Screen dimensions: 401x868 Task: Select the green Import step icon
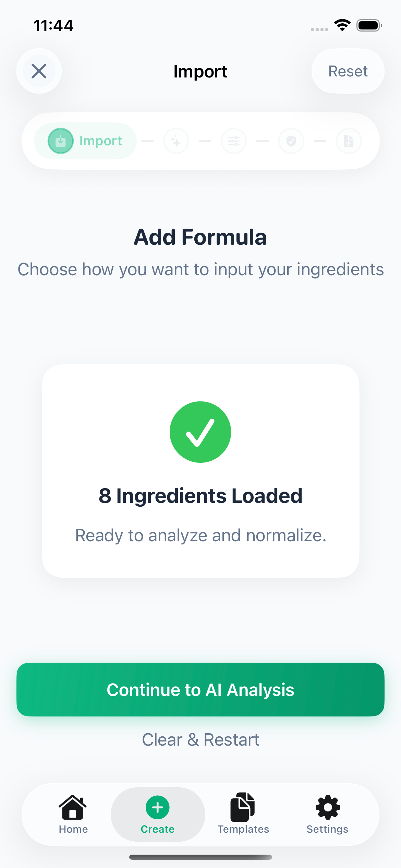click(x=61, y=141)
